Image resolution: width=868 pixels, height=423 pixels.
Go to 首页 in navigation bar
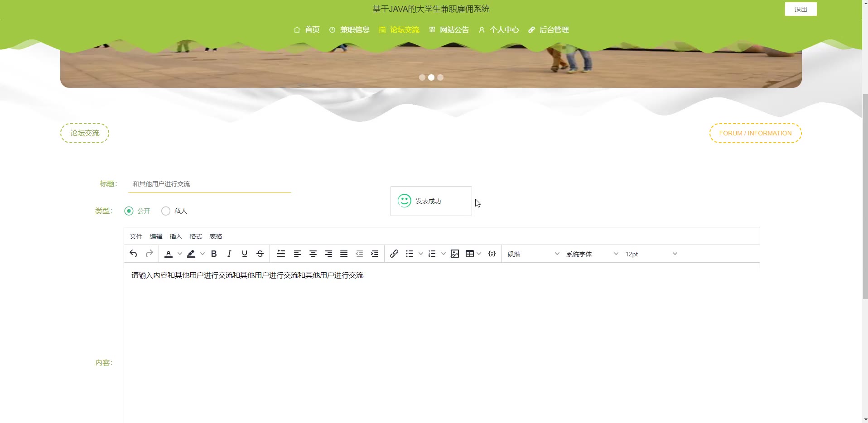pos(307,30)
